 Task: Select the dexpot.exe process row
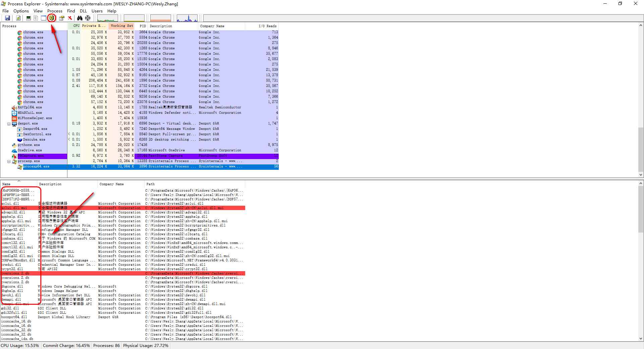(140, 123)
